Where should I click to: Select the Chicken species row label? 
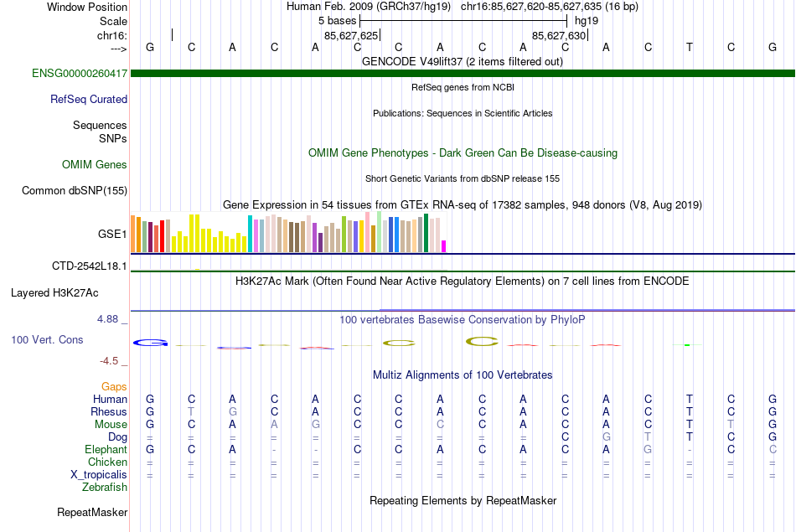coord(107,462)
